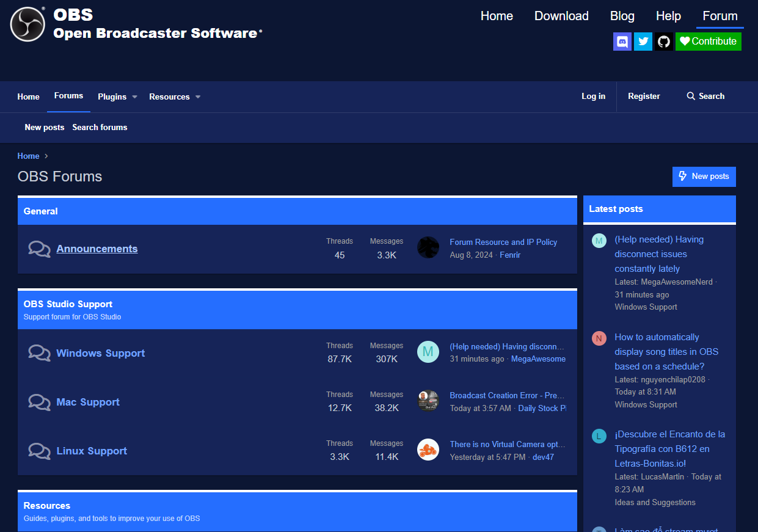The height and width of the screenshot is (532, 758).
Task: Open the General category header
Action: click(x=41, y=211)
